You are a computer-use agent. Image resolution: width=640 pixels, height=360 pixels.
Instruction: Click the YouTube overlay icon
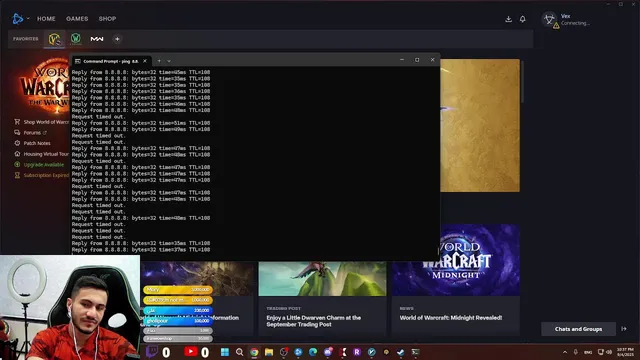[x=191, y=351]
